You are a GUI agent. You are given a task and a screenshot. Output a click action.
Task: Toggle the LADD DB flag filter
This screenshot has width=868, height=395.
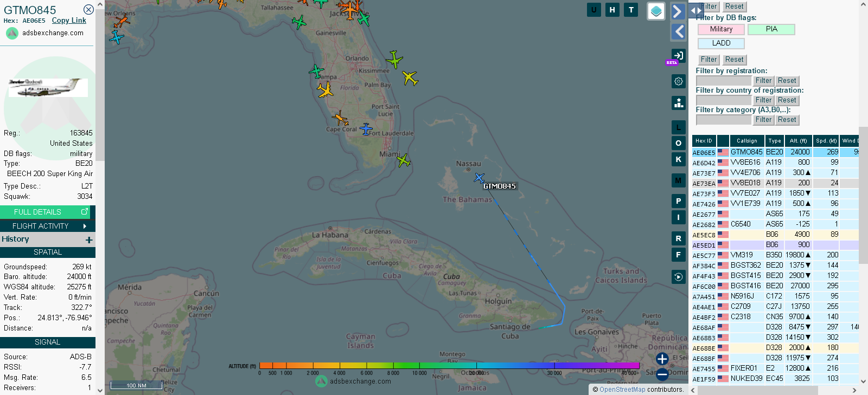[721, 43]
